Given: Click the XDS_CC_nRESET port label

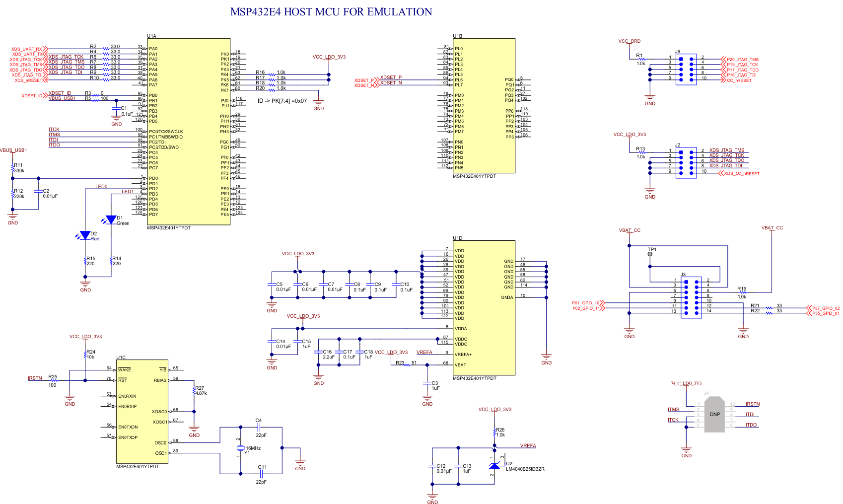Looking at the screenshot, I should click(x=742, y=174).
